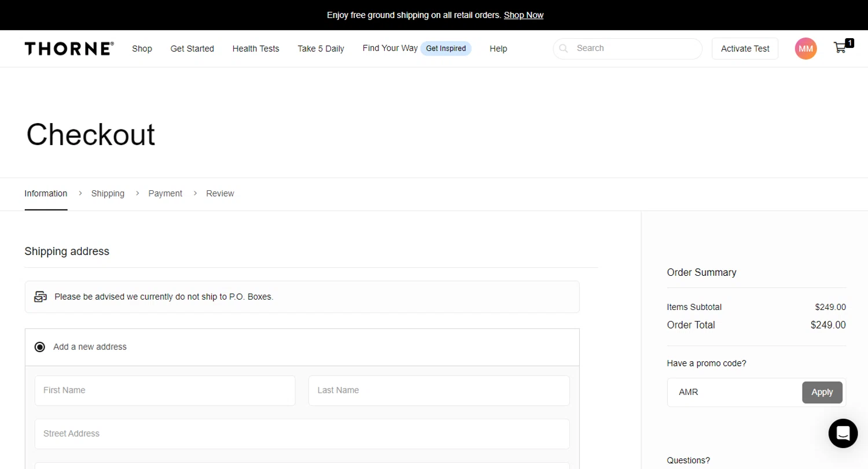Click the Activate Test button

tap(745, 49)
